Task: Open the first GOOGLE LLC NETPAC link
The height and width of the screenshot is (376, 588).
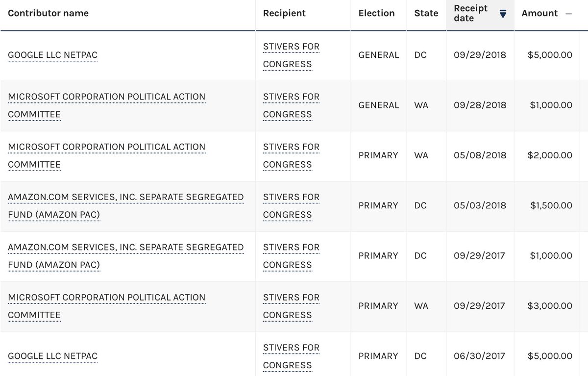Action: click(x=53, y=55)
